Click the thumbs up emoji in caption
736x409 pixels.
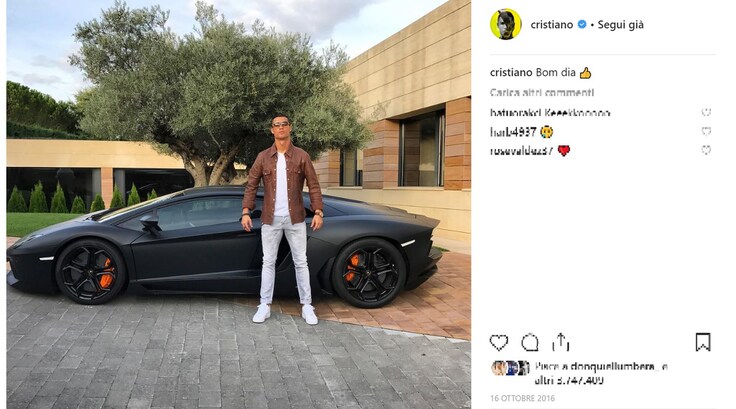pos(585,73)
